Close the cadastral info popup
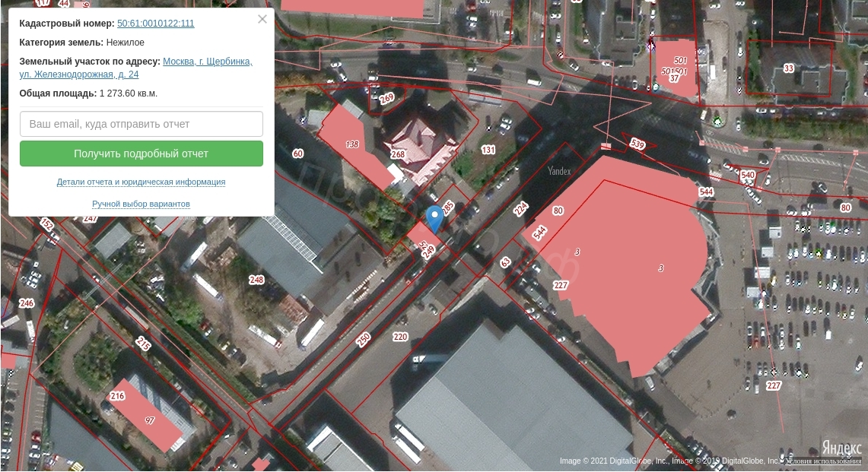This screenshot has height=472, width=868. [x=262, y=20]
